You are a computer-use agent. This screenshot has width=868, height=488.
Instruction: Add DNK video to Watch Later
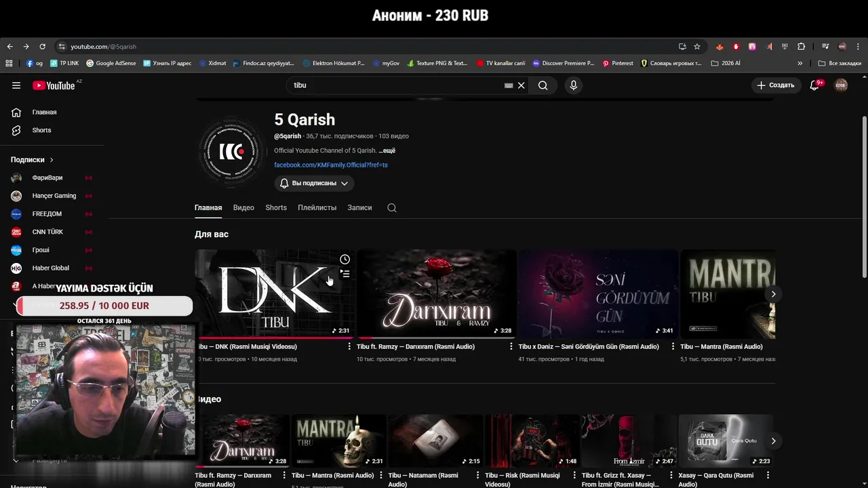pos(345,260)
